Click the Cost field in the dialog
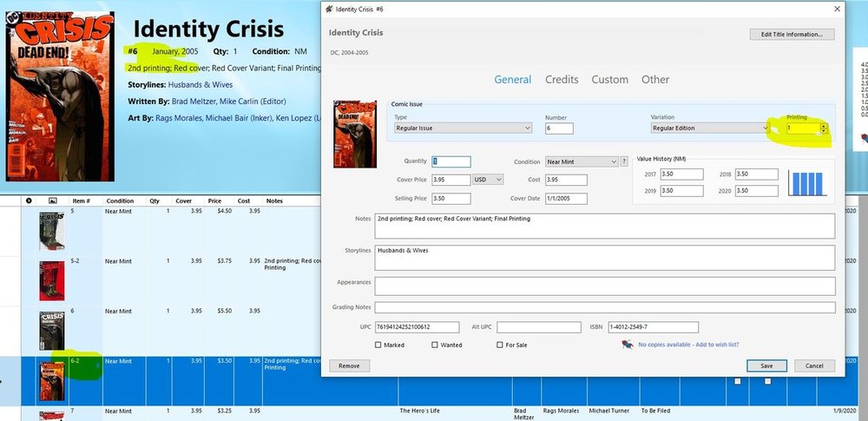The image size is (868, 421). (x=566, y=180)
